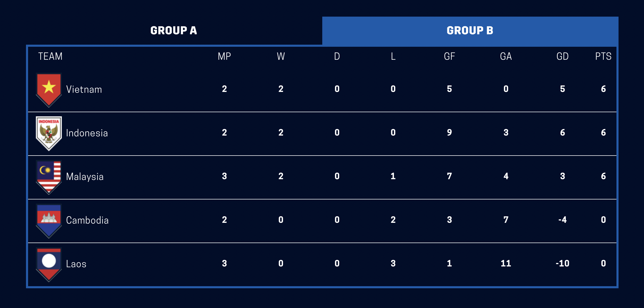The width and height of the screenshot is (644, 308).
Task: Click the GF column header
Action: coord(449,56)
